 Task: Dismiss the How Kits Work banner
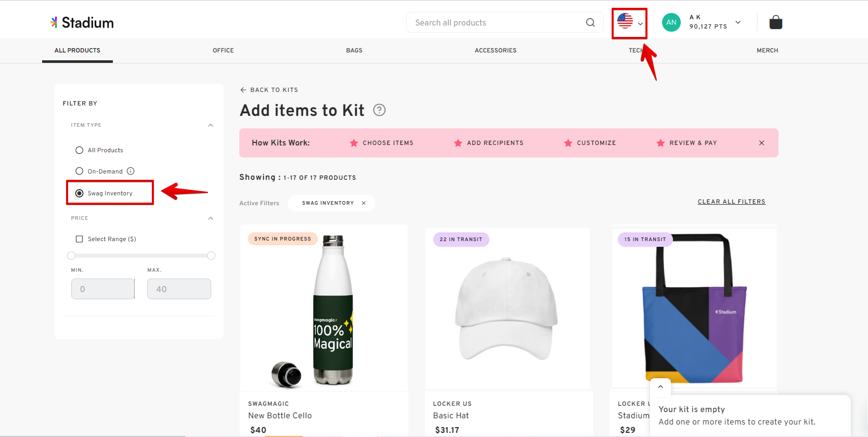[x=761, y=142]
